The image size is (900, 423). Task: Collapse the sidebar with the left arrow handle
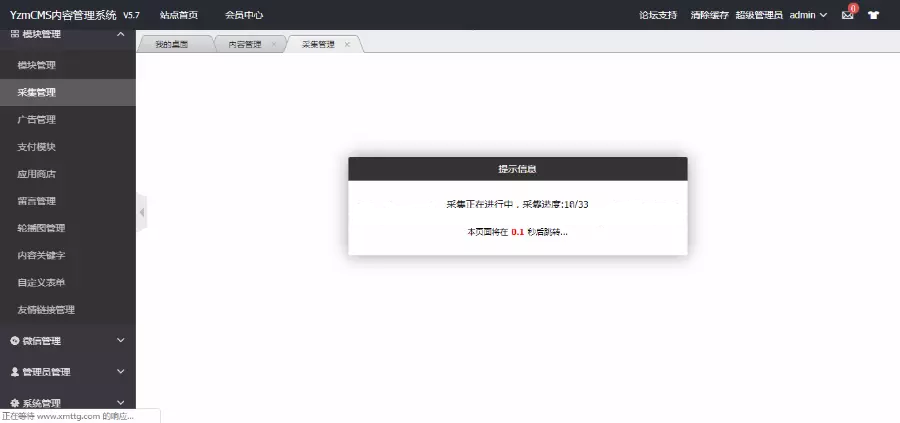[x=141, y=212]
